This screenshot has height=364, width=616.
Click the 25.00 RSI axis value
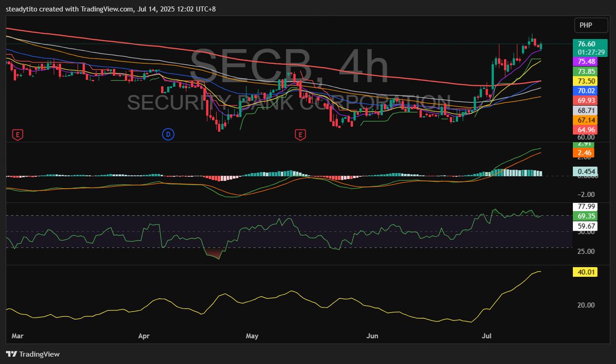coord(586,251)
